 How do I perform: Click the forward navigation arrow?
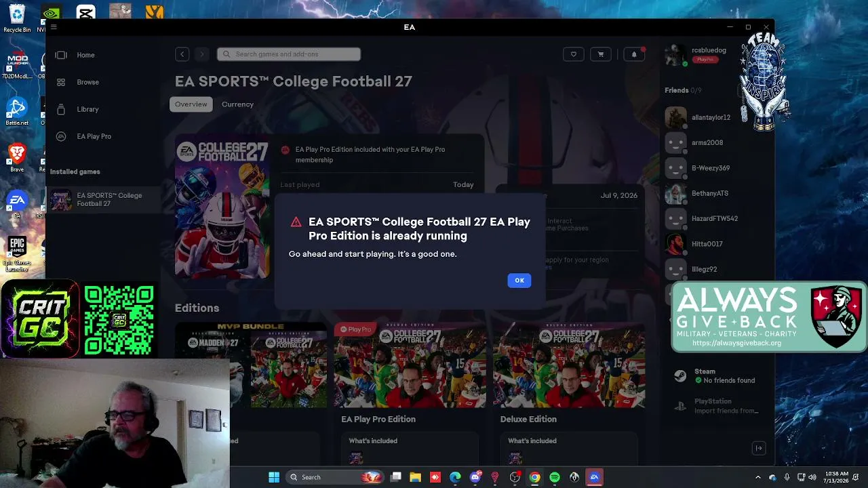pyautogui.click(x=201, y=54)
